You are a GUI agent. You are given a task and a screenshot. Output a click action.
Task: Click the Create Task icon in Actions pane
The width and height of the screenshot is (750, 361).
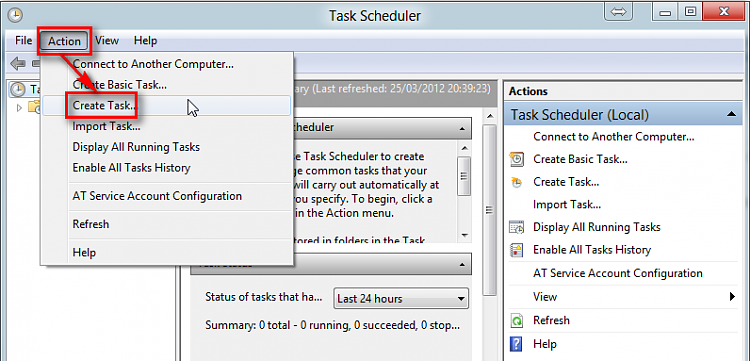[517, 182]
